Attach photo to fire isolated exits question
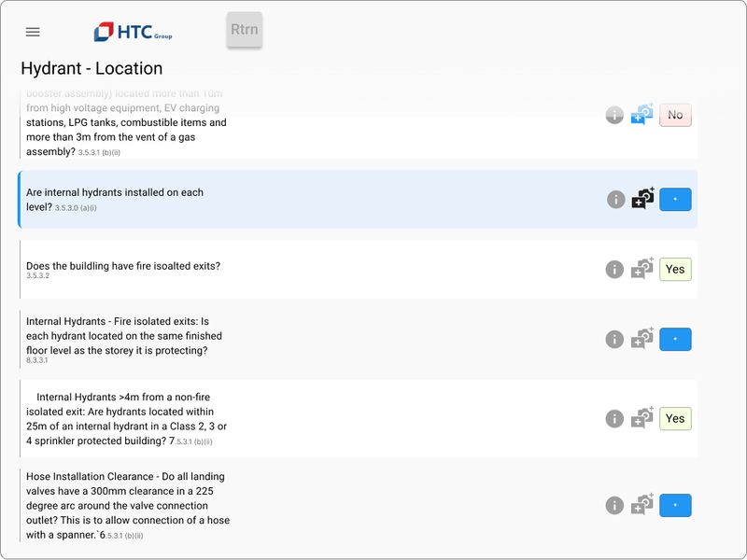 pyautogui.click(x=642, y=269)
